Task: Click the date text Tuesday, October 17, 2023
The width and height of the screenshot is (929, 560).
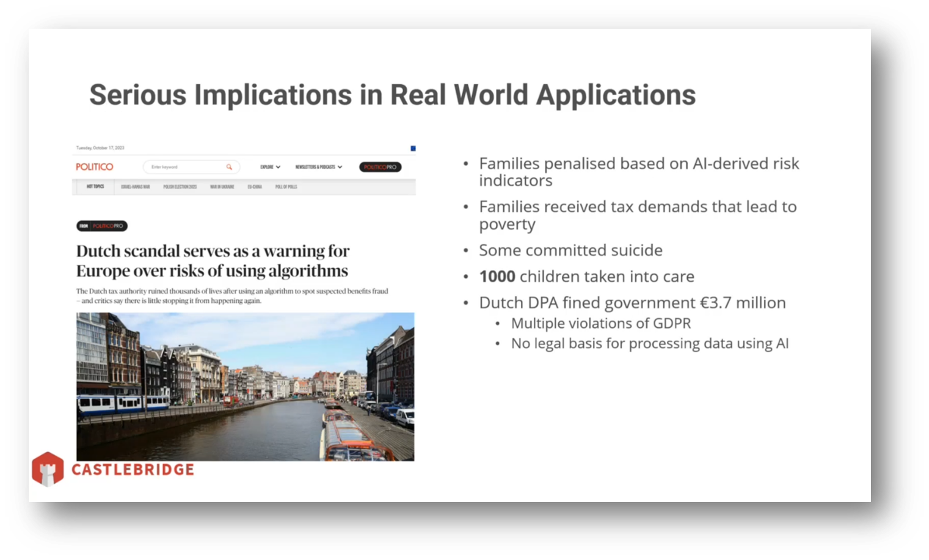Action: pyautogui.click(x=100, y=148)
